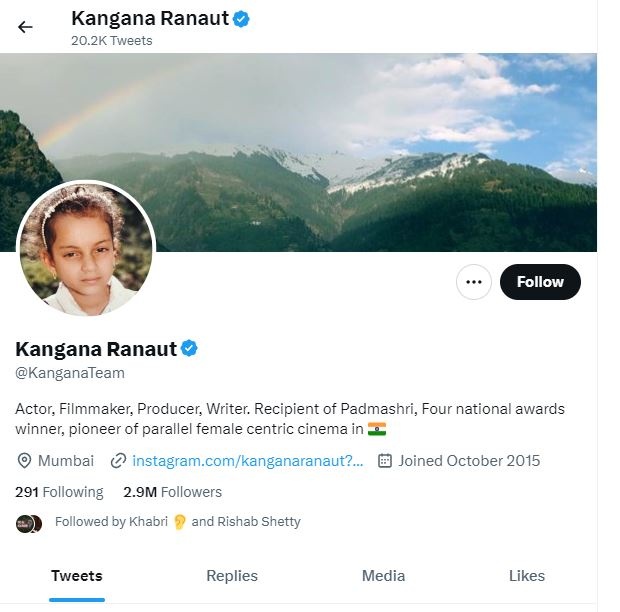Select the Tweets tab
The height and width of the screenshot is (612, 620).
77,576
